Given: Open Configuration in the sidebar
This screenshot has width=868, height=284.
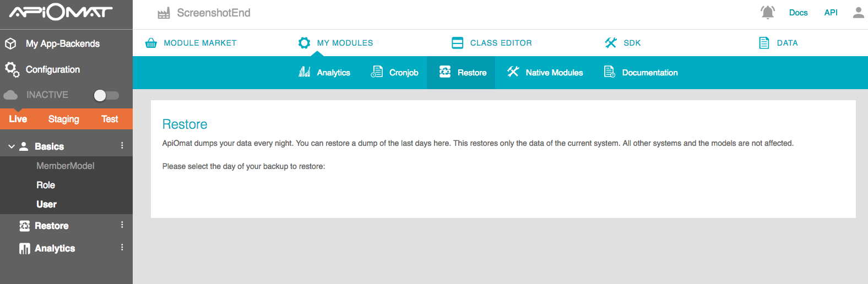Looking at the screenshot, I should [x=53, y=69].
